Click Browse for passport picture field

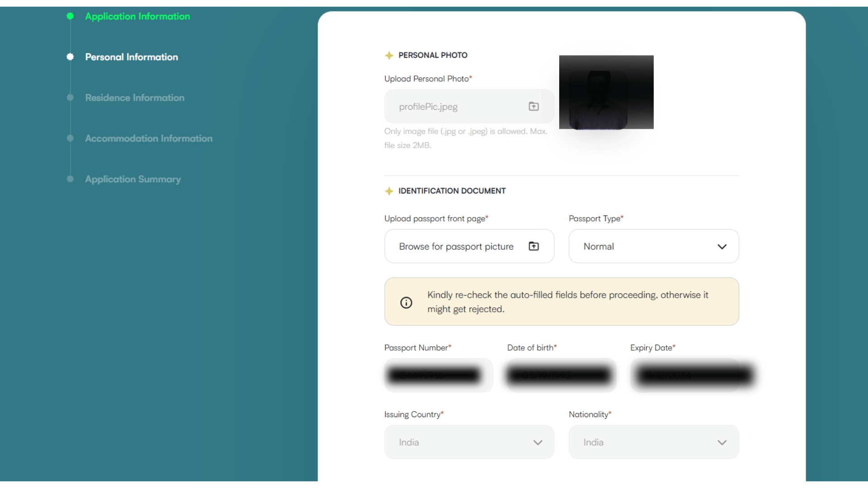click(456, 246)
